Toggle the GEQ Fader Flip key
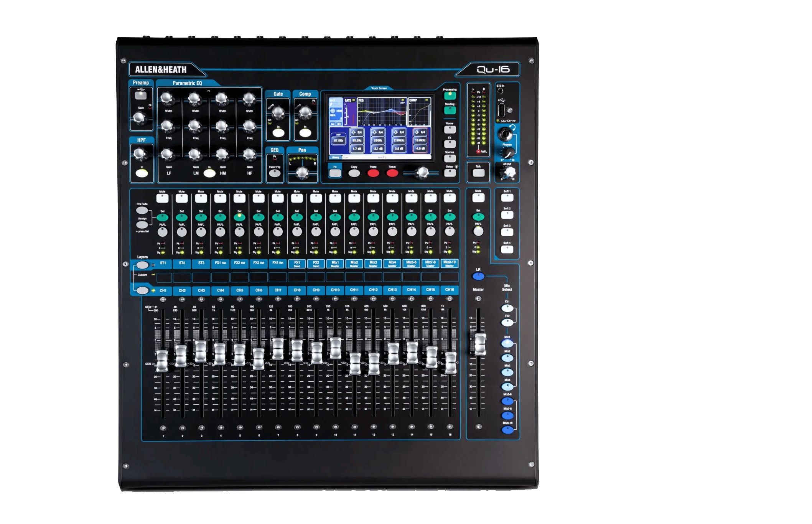Viewport: 812px width, 524px height. click(274, 173)
